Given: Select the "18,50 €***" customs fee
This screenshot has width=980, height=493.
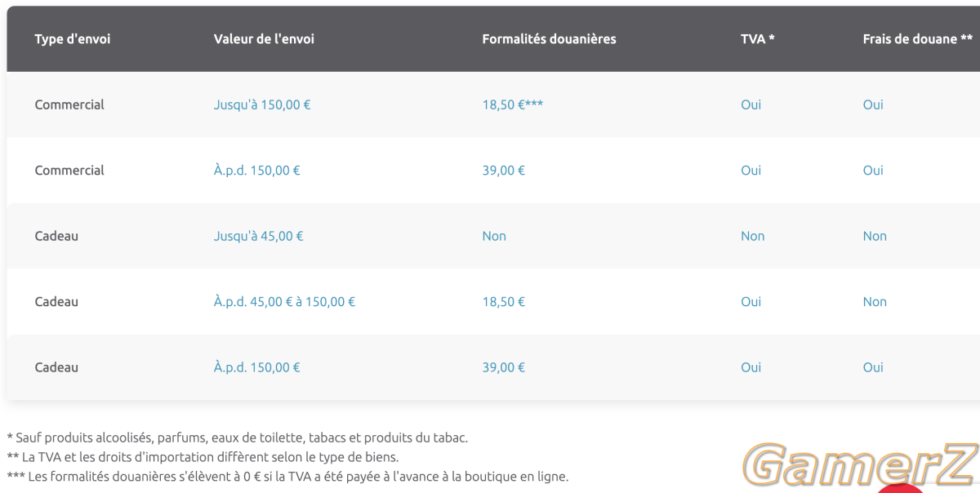Looking at the screenshot, I should (512, 104).
